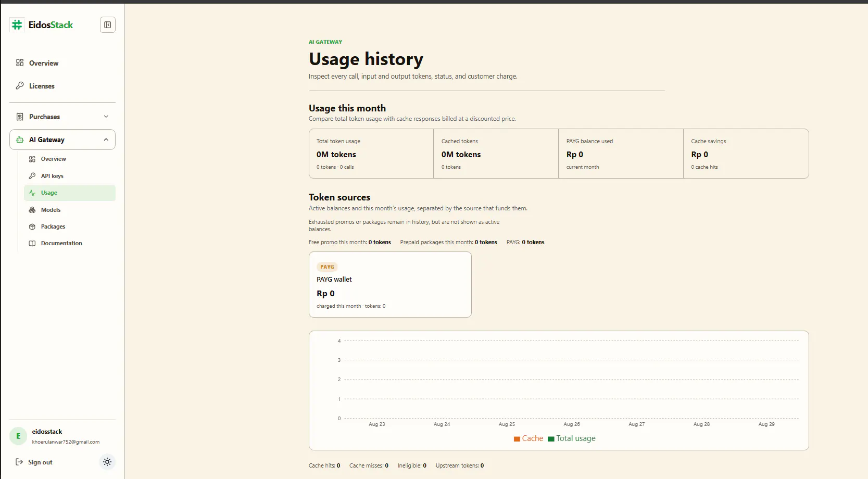Click the 'Cache misses: 0' statistic
The image size is (868, 479).
(x=369, y=465)
